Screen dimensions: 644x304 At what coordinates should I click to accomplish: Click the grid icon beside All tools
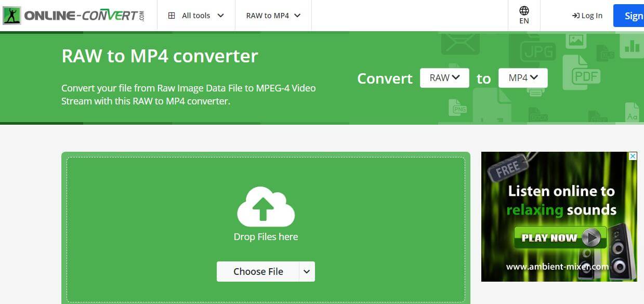click(x=172, y=16)
